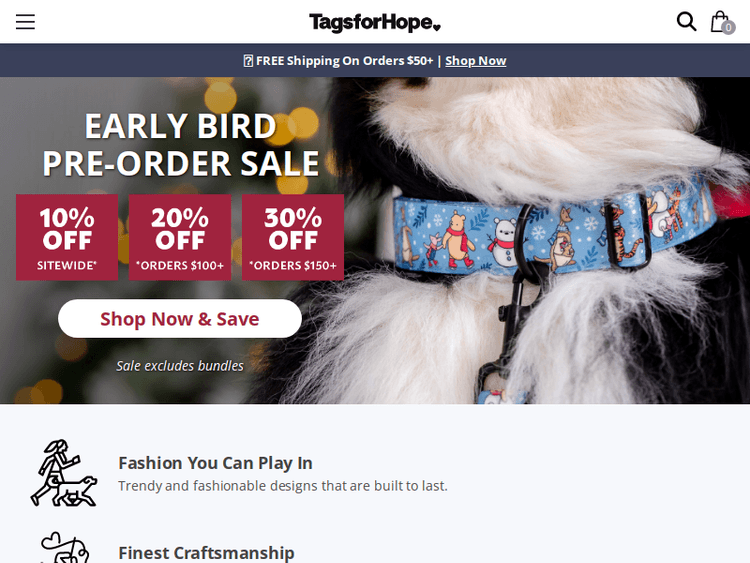750x563 pixels.
Task: Click the FREE Shipping On Orders $50+ text
Action: tap(344, 61)
